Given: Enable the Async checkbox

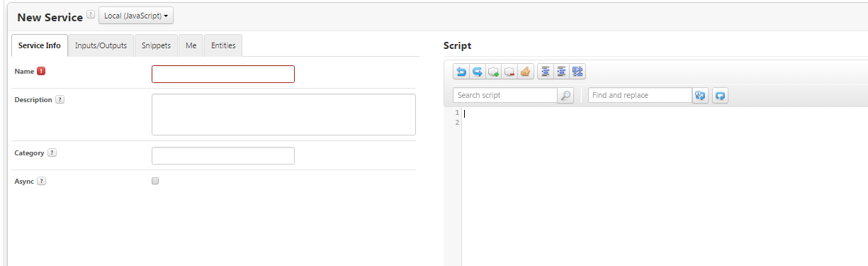Looking at the screenshot, I should (155, 181).
